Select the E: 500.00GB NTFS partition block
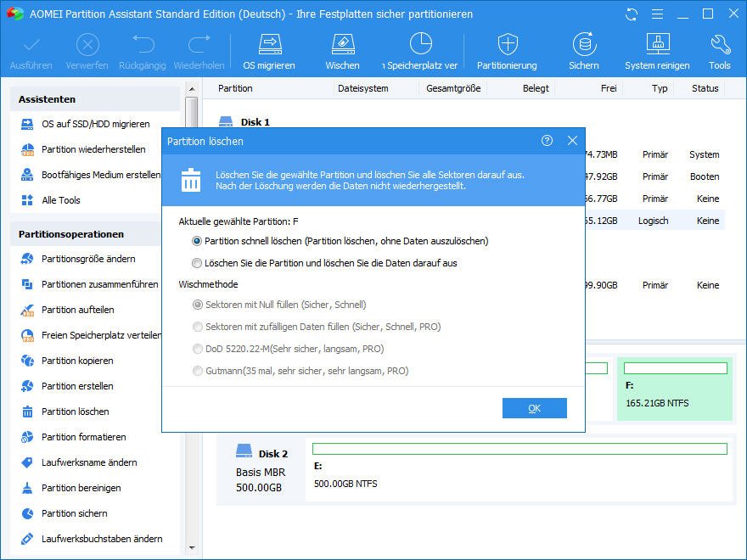The image size is (747, 560). [x=520, y=468]
